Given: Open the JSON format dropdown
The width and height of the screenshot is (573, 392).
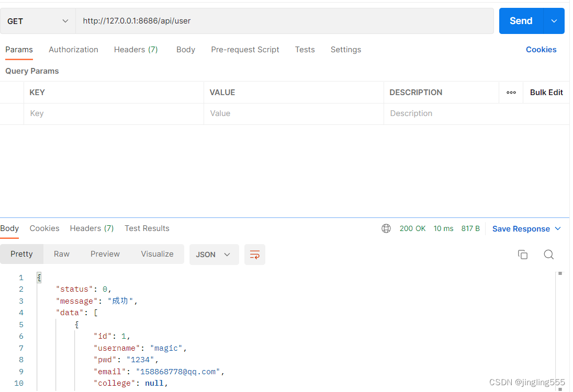Looking at the screenshot, I should (214, 255).
